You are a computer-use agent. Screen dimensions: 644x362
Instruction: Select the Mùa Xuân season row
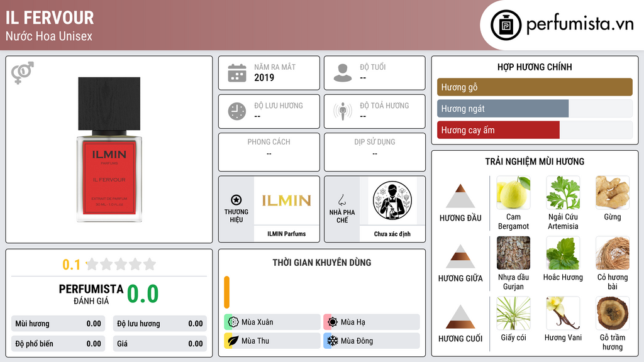272,322
